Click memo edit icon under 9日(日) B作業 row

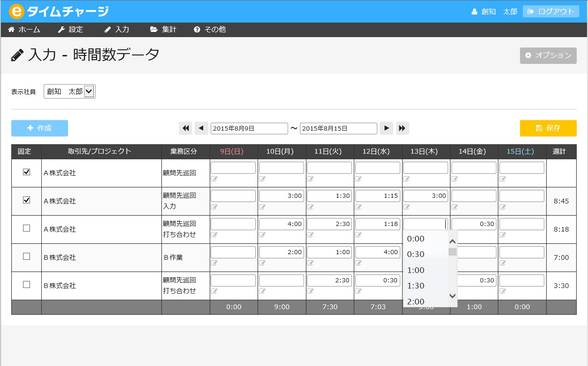coord(214,263)
